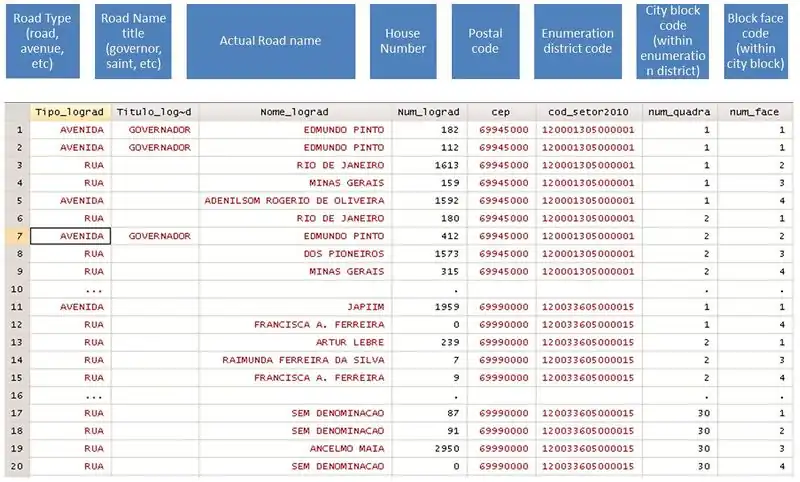Select the num_face column header
800x482 pixels.
pyautogui.click(x=757, y=112)
